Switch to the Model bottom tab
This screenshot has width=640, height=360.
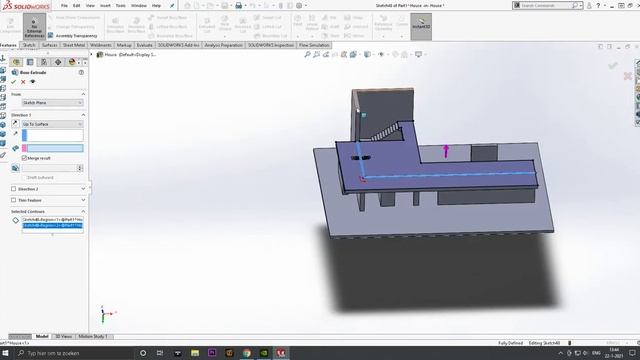point(42,336)
